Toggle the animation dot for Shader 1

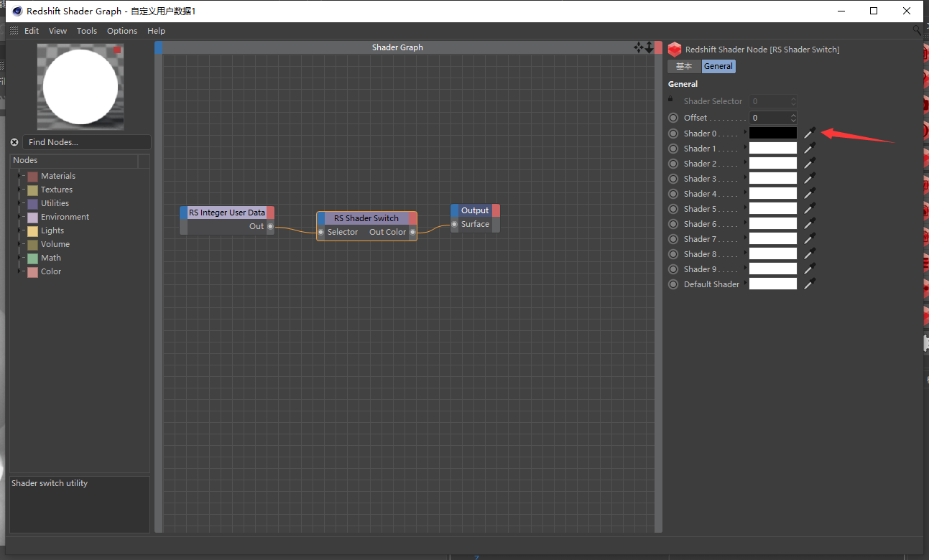pos(673,149)
